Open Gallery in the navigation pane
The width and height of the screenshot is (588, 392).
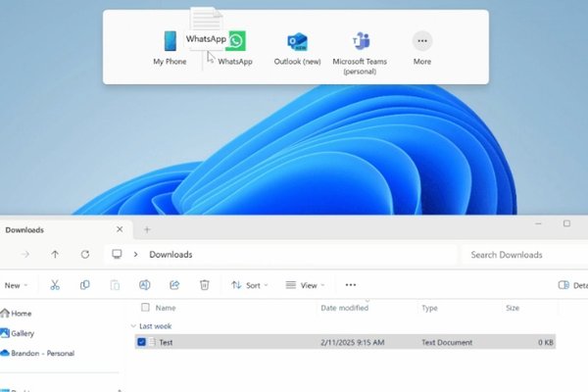[18, 333]
